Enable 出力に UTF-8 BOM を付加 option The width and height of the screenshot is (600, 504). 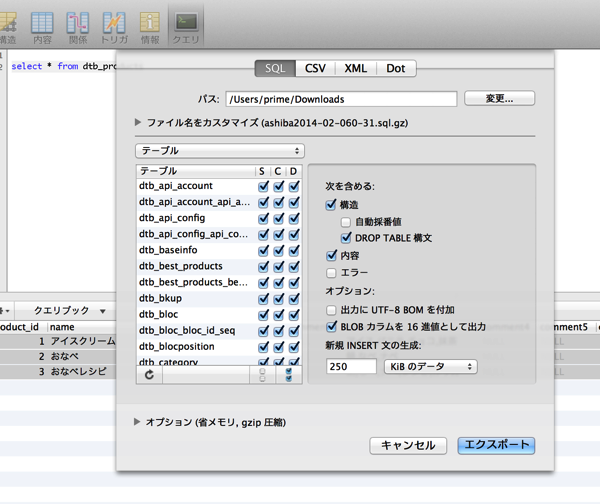click(332, 310)
